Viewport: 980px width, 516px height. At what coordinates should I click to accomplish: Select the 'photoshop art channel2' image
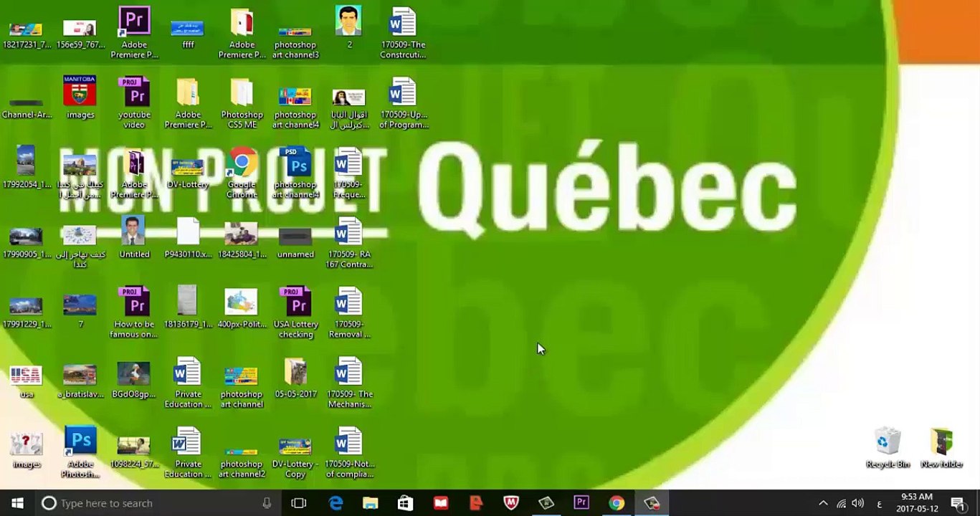pyautogui.click(x=242, y=462)
